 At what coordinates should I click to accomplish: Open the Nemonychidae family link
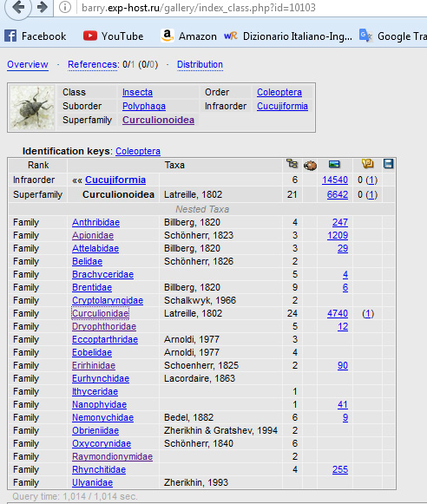point(102,417)
